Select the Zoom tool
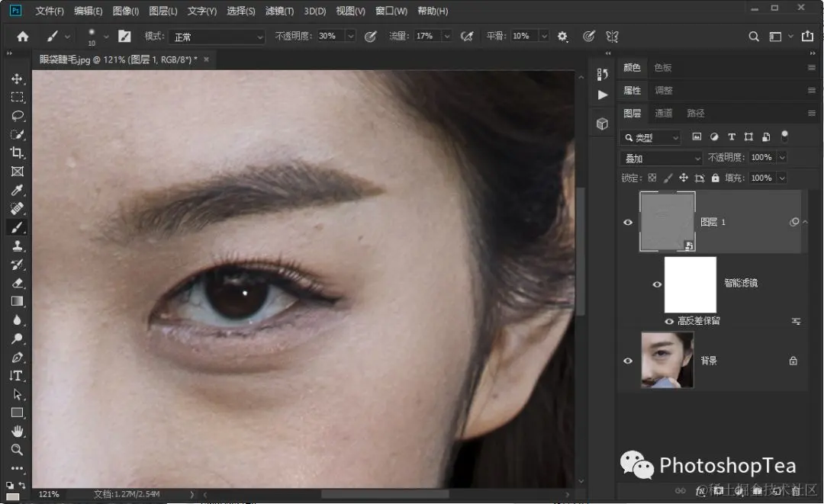Image resolution: width=824 pixels, height=504 pixels. coord(17,450)
